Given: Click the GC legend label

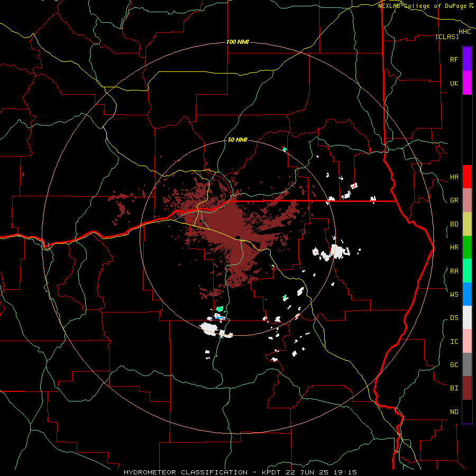Looking at the screenshot, I should click(x=454, y=364).
